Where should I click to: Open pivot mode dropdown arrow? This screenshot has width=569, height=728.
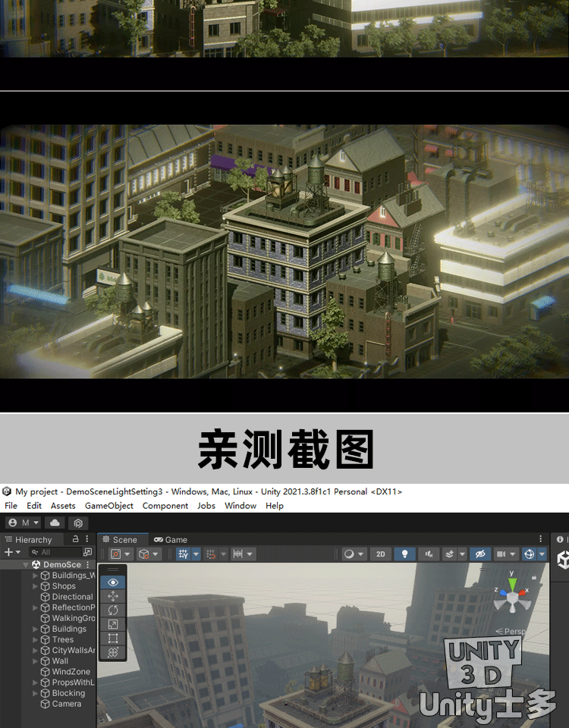coord(127,554)
